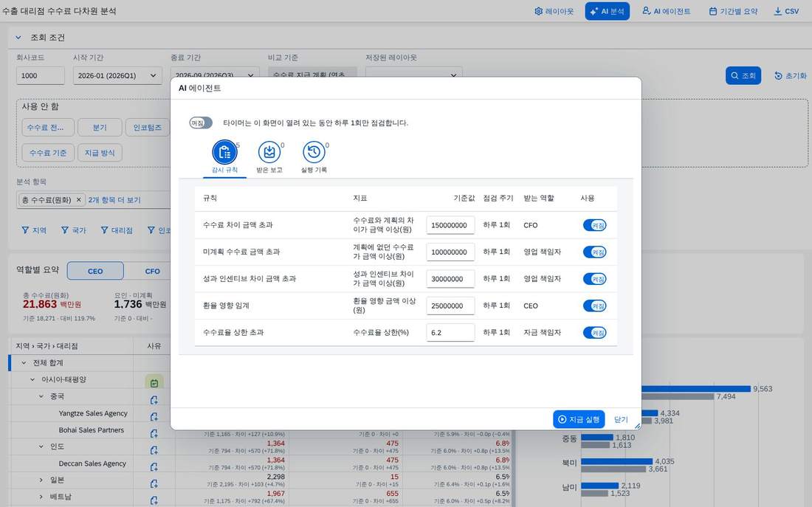The width and height of the screenshot is (812, 507).
Task: Click the 사유 icon for Bohai Sales Partners
Action: tap(154, 433)
